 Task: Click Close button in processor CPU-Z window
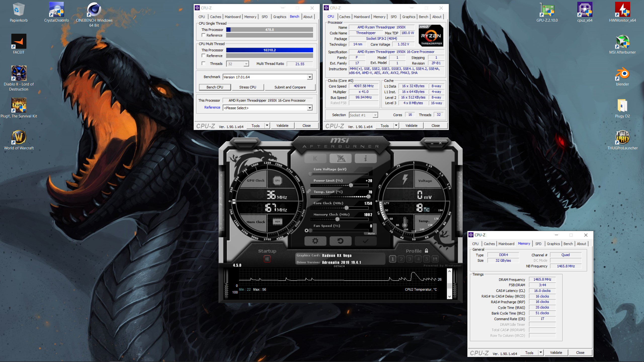tap(435, 125)
